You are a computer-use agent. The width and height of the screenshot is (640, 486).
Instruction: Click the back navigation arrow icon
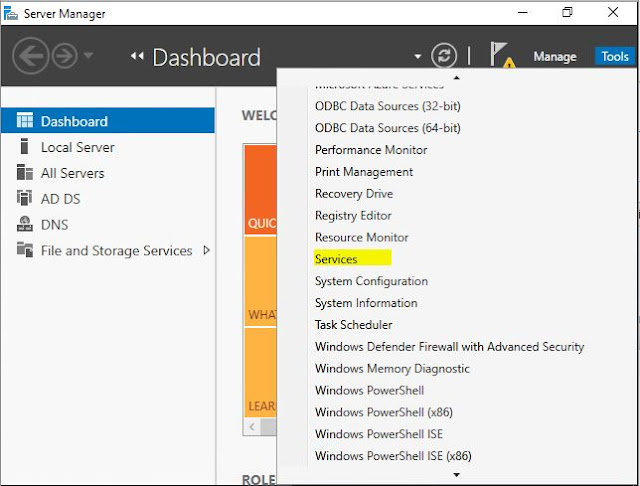tap(29, 56)
